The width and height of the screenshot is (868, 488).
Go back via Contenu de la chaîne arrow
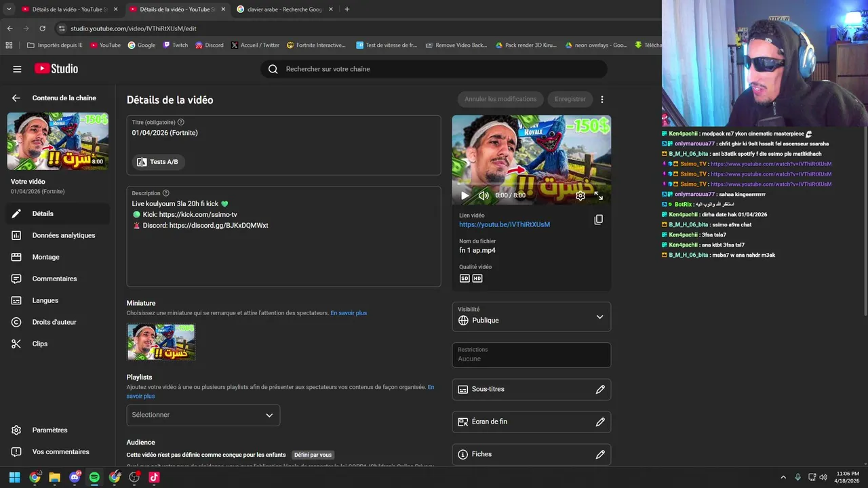16,98
